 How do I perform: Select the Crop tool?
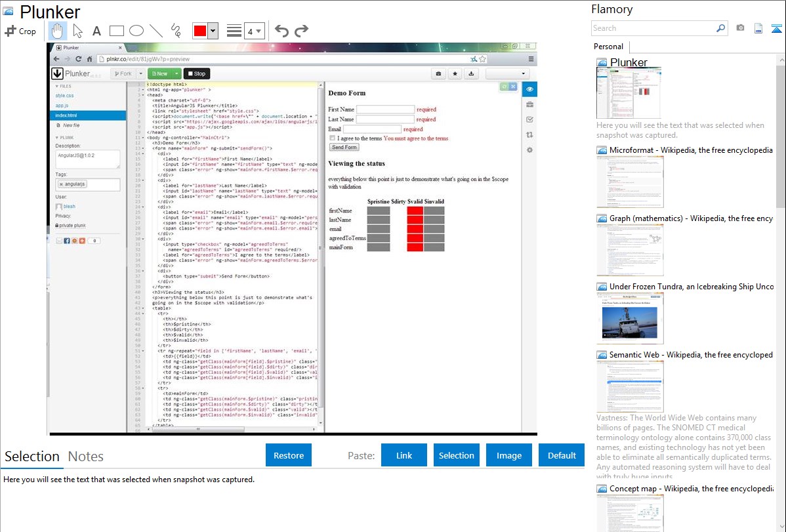(20, 31)
